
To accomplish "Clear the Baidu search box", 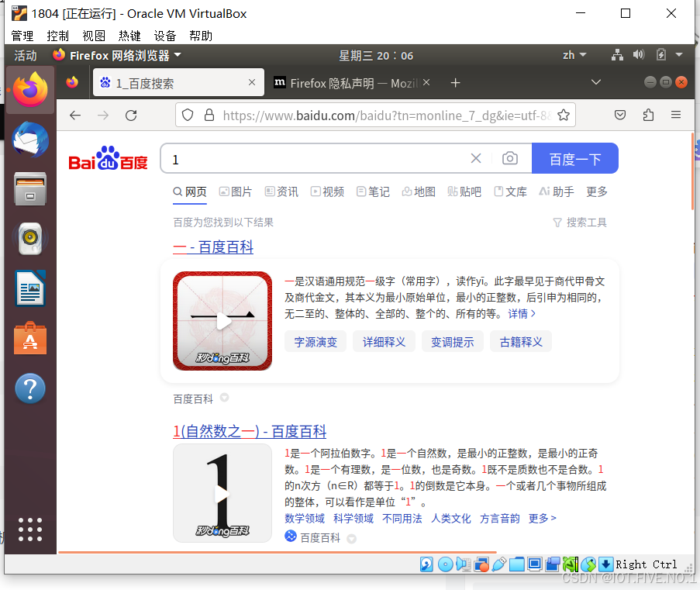I will point(476,158).
